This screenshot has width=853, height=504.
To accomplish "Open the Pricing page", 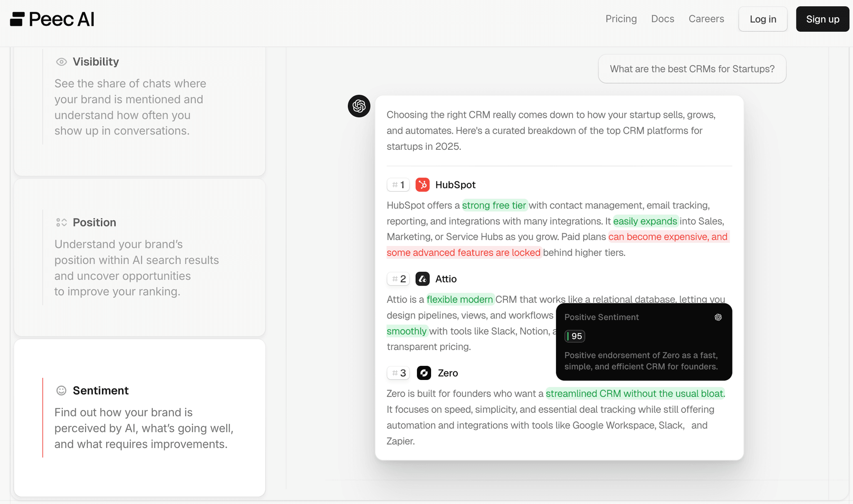I will pyautogui.click(x=621, y=19).
